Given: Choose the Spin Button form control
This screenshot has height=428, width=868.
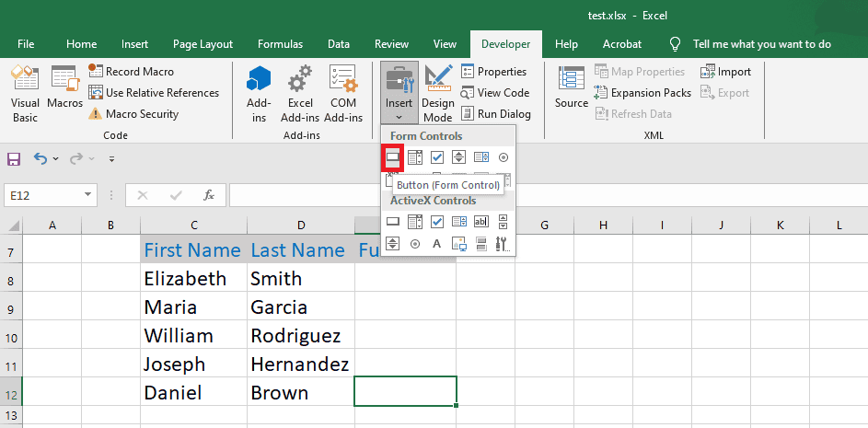Looking at the screenshot, I should click(x=458, y=157).
